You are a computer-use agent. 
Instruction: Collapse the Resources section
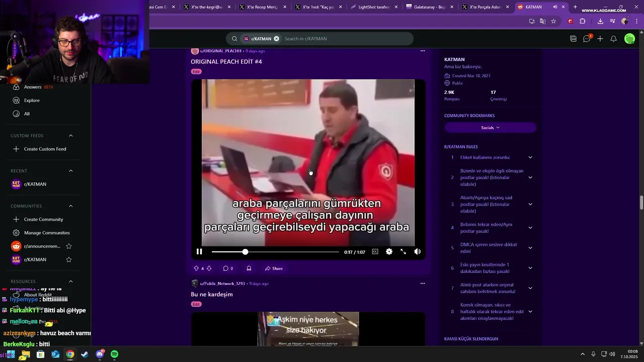pos(70,282)
